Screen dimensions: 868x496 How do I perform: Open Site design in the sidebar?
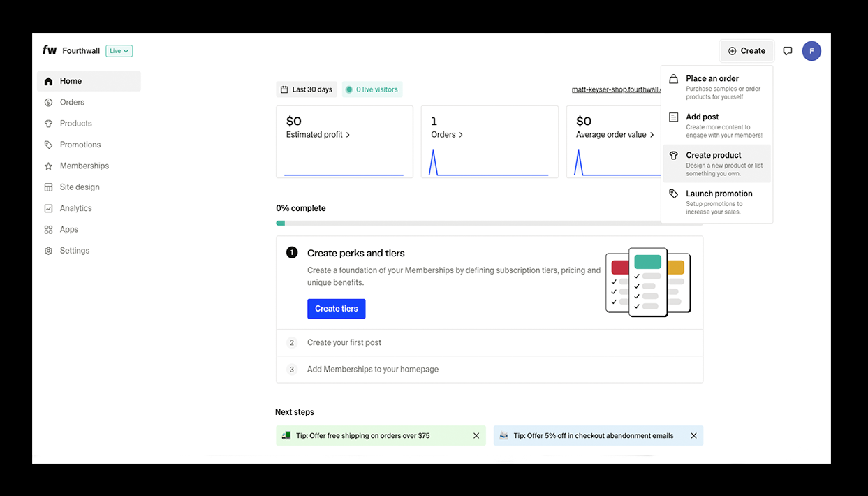tap(79, 187)
